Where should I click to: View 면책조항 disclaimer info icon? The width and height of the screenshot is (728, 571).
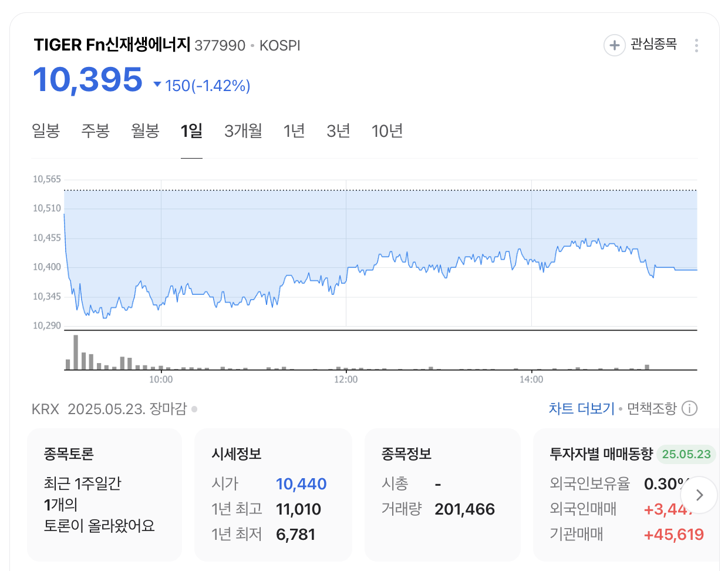[689, 408]
